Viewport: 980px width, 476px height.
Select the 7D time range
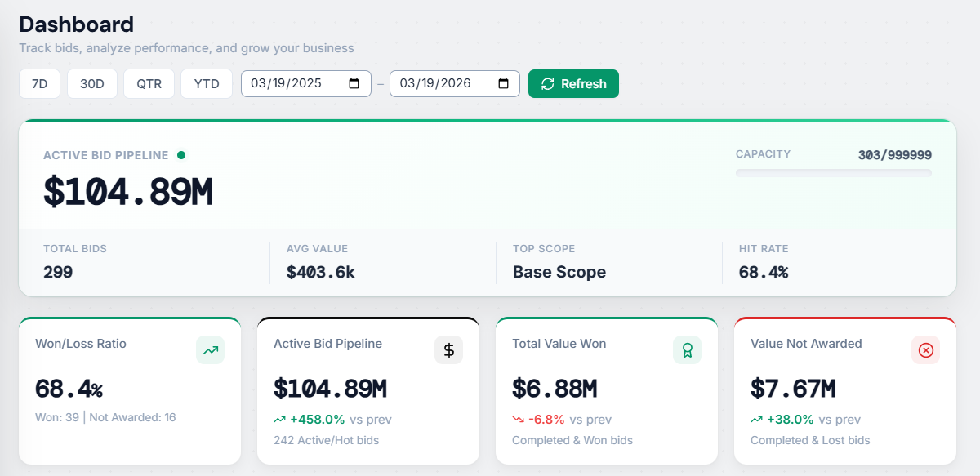[x=39, y=83]
